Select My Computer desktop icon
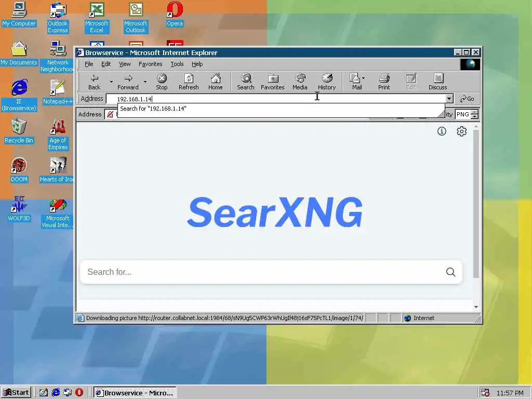 (19, 14)
